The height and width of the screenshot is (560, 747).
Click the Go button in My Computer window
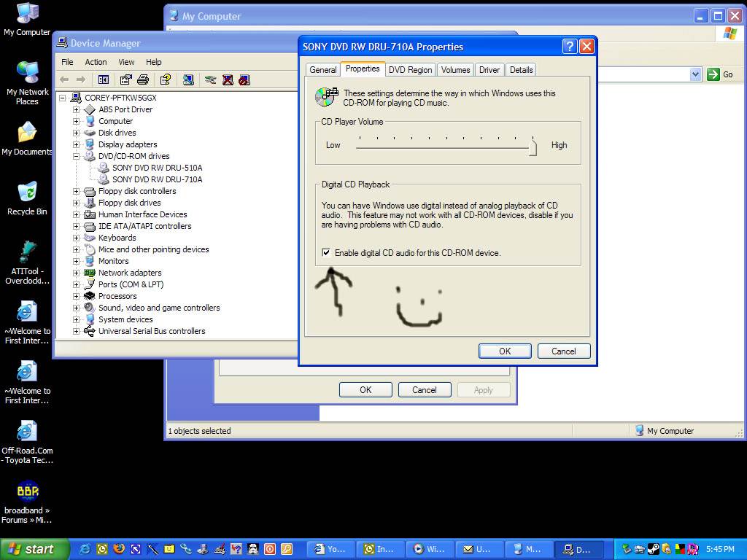pos(720,74)
